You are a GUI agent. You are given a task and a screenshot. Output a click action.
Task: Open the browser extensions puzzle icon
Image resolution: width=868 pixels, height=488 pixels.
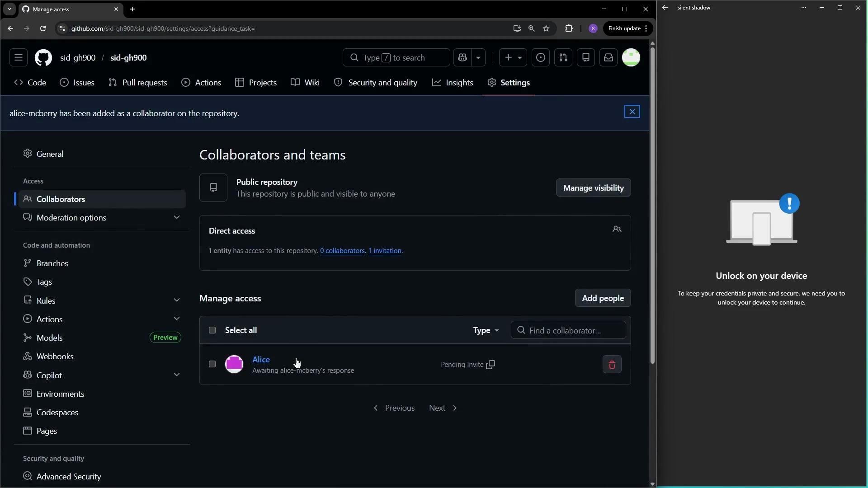tap(569, 28)
